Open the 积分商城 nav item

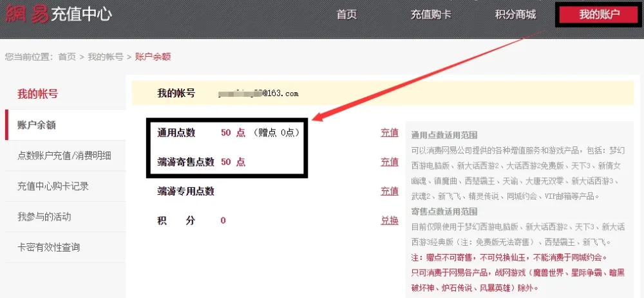click(515, 15)
